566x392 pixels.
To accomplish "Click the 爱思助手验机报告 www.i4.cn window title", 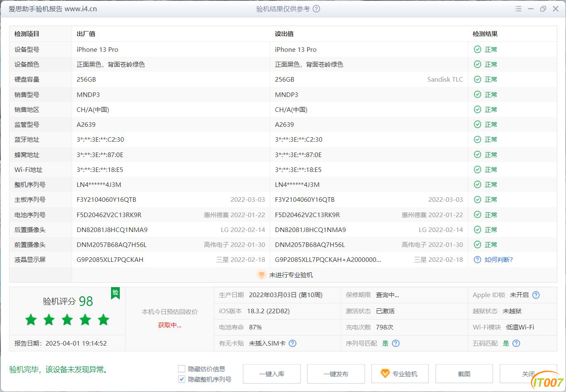I will pos(53,9).
